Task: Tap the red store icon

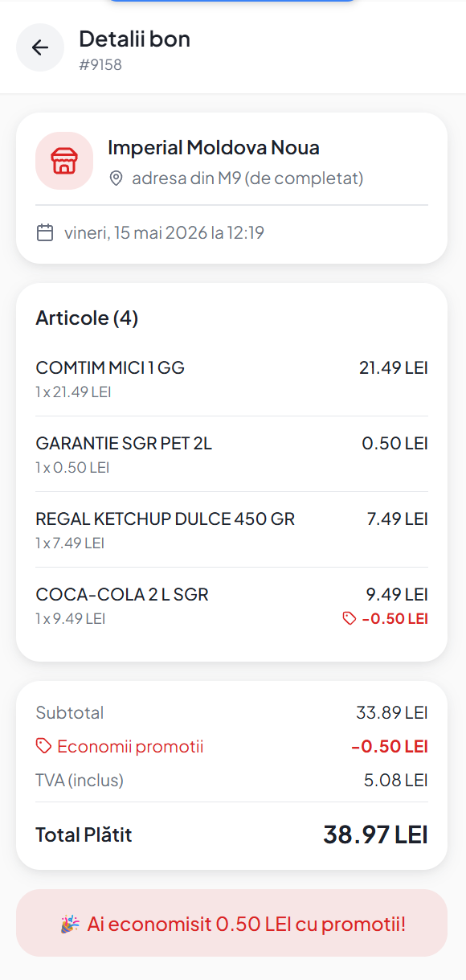Action: pyautogui.click(x=64, y=161)
